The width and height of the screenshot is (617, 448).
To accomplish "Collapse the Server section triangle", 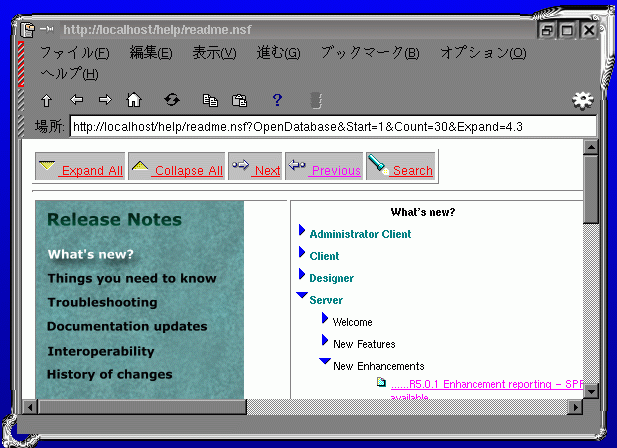I will pyautogui.click(x=302, y=296).
